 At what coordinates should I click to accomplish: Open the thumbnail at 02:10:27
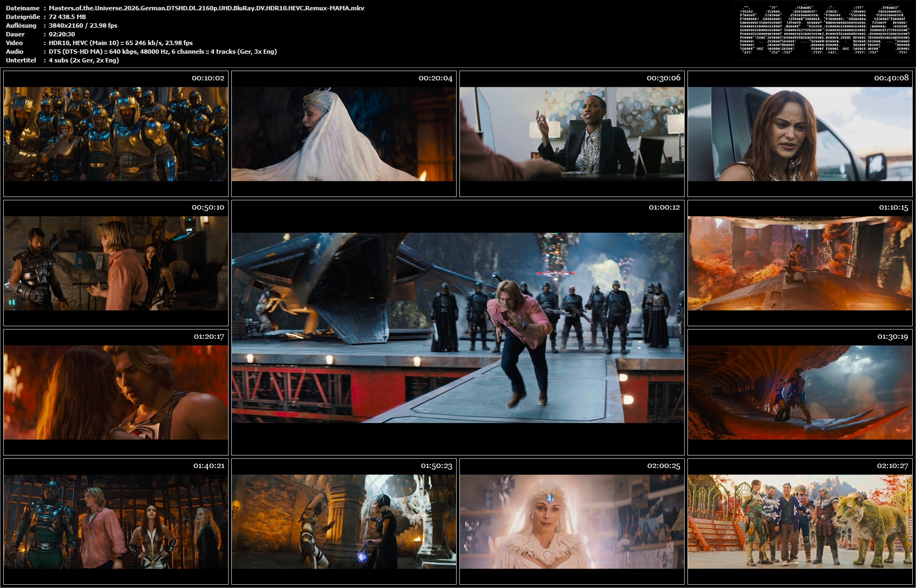[x=800, y=521]
